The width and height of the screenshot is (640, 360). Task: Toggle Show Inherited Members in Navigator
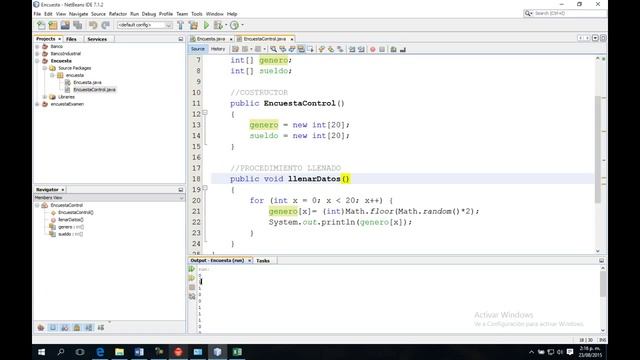coord(41,328)
